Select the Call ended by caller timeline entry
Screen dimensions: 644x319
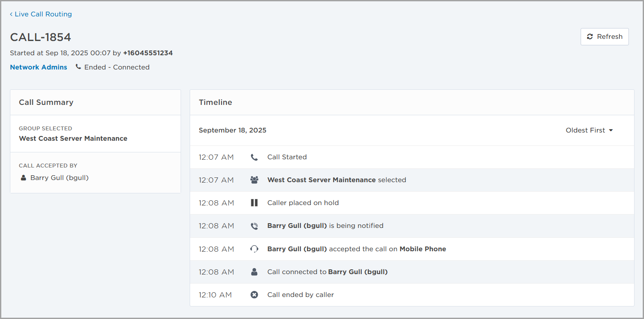pyautogui.click(x=300, y=295)
